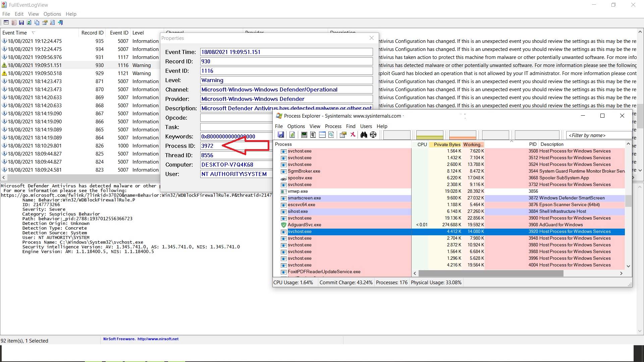Sort by Event Time column header arrow

pyautogui.click(x=33, y=33)
